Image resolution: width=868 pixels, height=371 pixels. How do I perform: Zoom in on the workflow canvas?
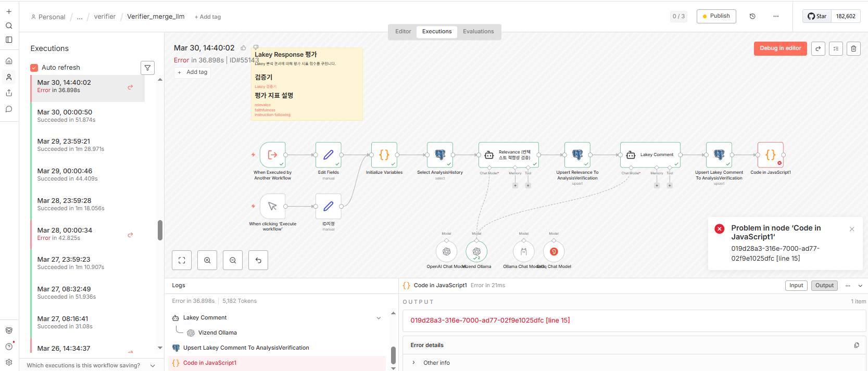click(207, 260)
